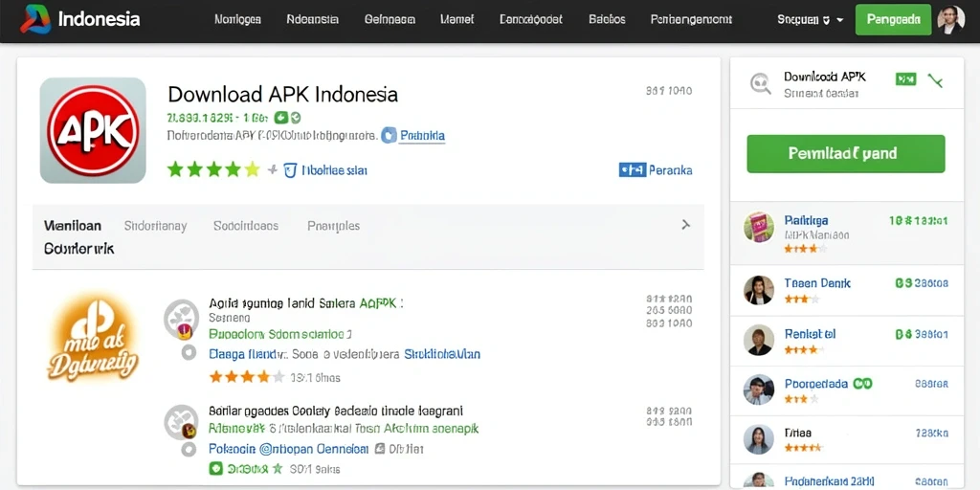
Task: Switch to the Vieniioan tab
Action: point(73,226)
